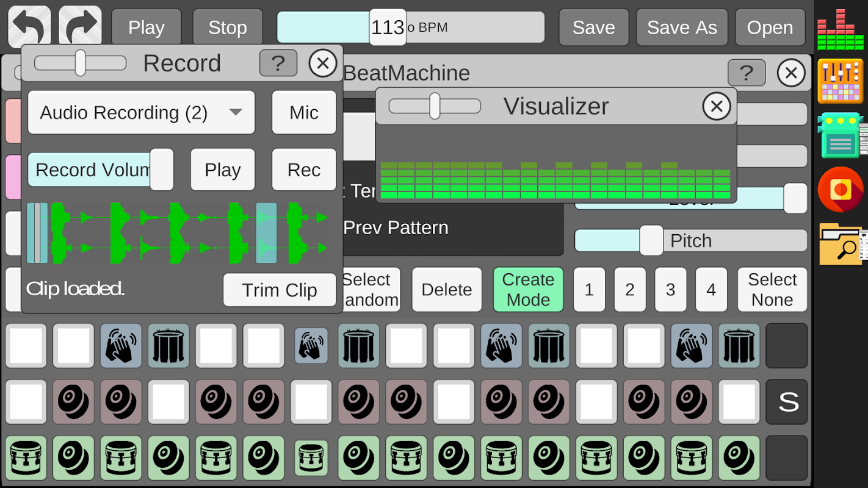Select pattern number 1
This screenshot has width=868, height=488.
pos(589,290)
